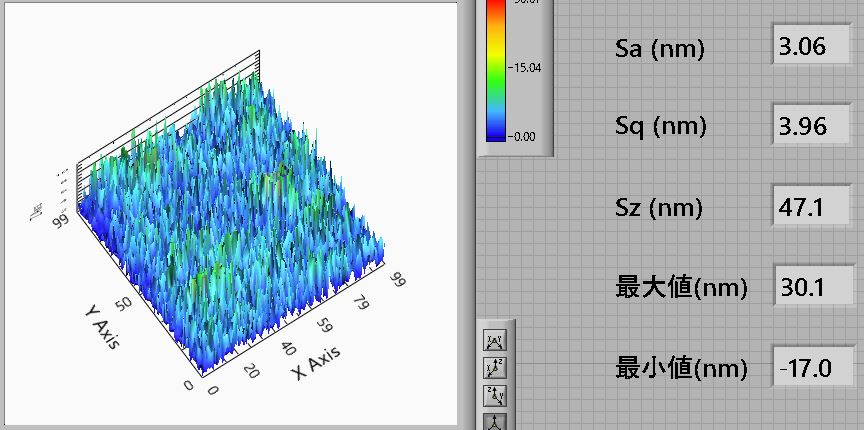Viewport: 864px width, 430px height.
Task: Click the "Sz (nm)" text label
Action: (660, 208)
